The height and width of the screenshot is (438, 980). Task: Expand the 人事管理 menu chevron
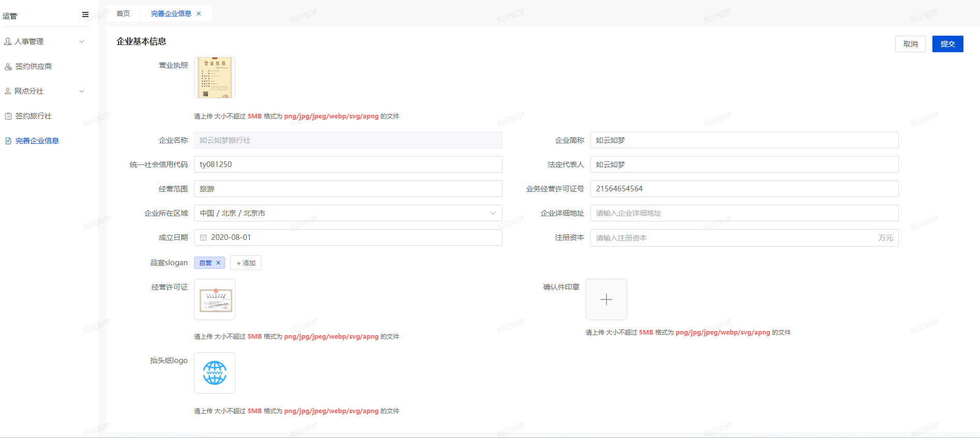coord(82,41)
